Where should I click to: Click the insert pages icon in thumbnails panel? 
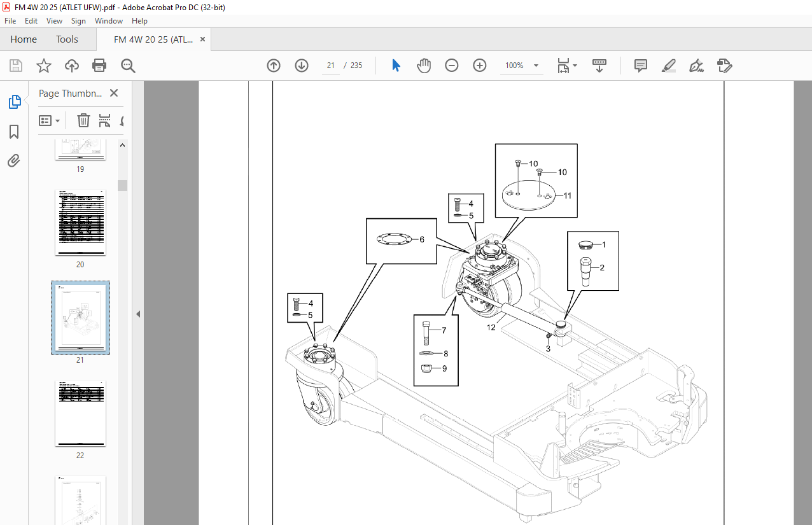[105, 120]
